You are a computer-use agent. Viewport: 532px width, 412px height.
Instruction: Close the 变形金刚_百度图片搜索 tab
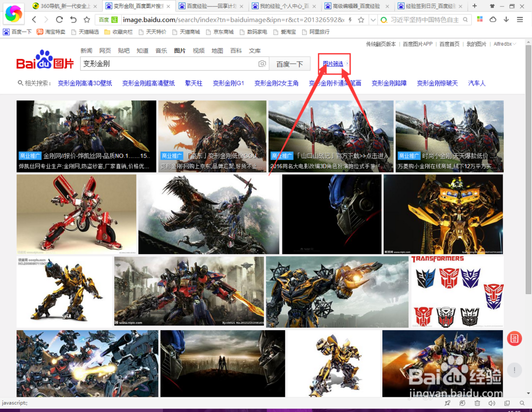coord(168,6)
